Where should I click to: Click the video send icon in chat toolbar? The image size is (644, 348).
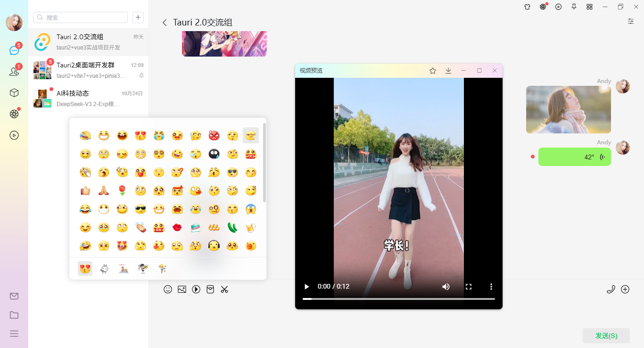(x=196, y=290)
